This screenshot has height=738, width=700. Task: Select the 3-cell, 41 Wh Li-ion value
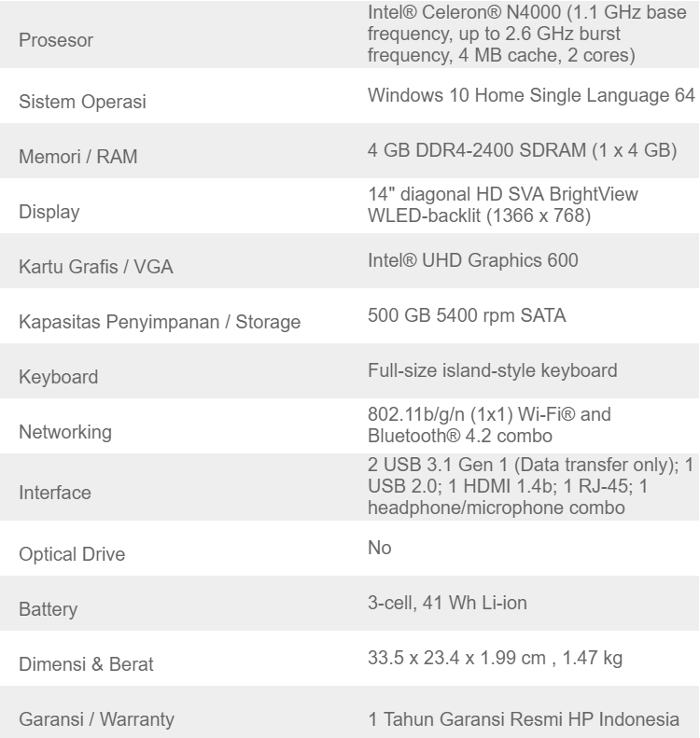point(448,604)
